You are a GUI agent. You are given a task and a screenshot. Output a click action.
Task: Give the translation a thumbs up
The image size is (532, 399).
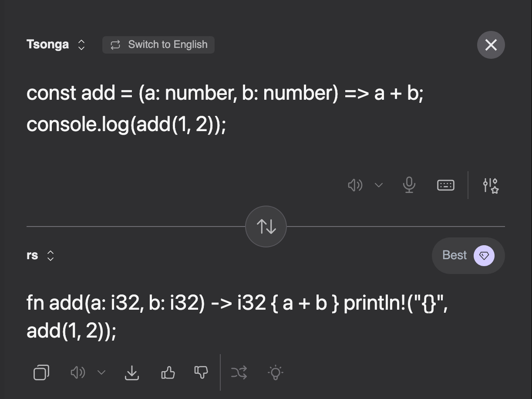coord(168,372)
